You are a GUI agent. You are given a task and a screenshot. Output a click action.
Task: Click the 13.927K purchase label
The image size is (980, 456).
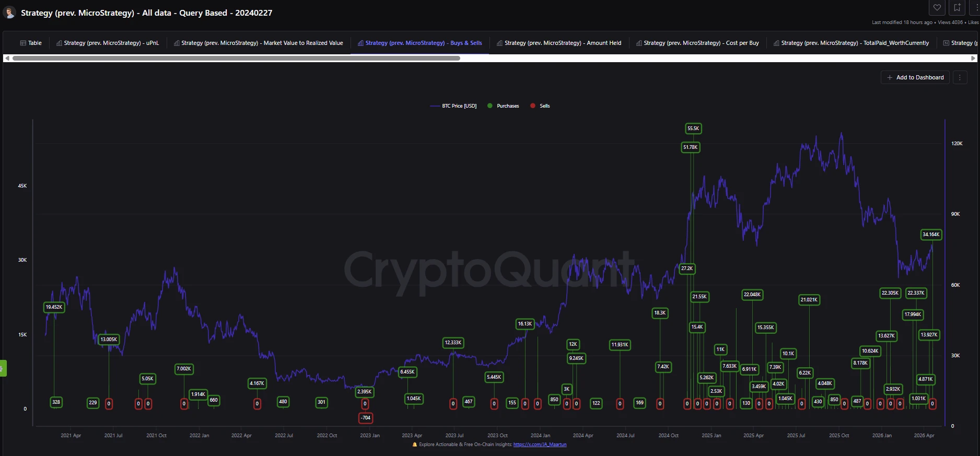point(929,335)
